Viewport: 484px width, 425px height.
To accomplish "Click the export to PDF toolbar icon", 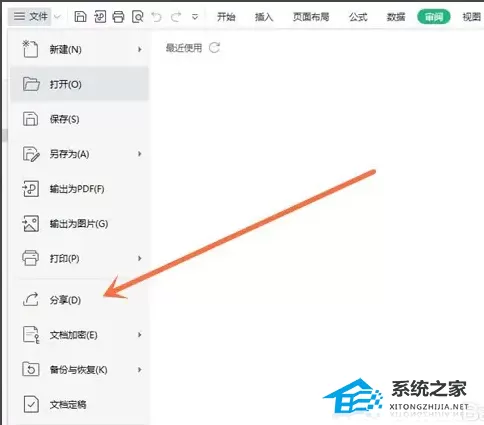I will click(100, 16).
